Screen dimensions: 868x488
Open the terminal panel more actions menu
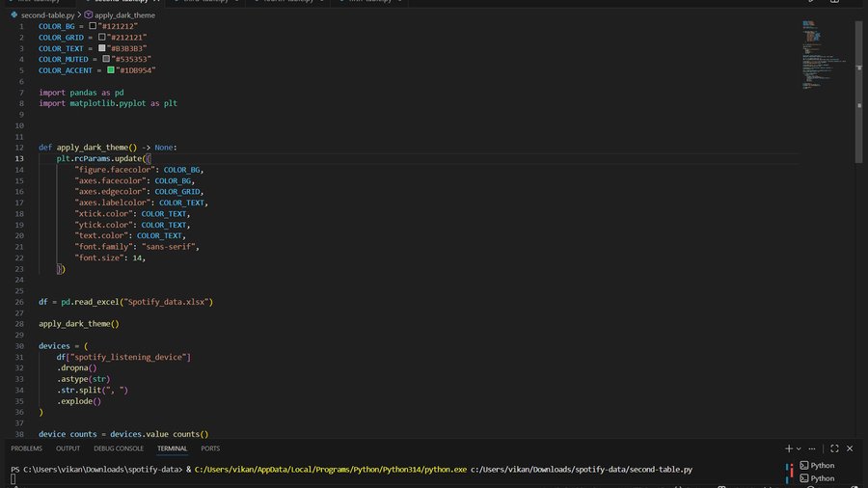(x=813, y=448)
